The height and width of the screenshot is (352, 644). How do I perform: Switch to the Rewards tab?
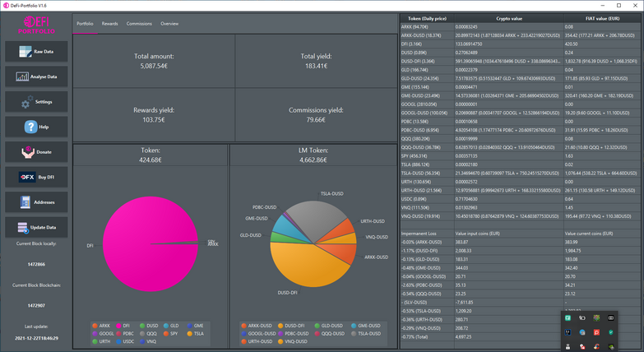coord(109,24)
